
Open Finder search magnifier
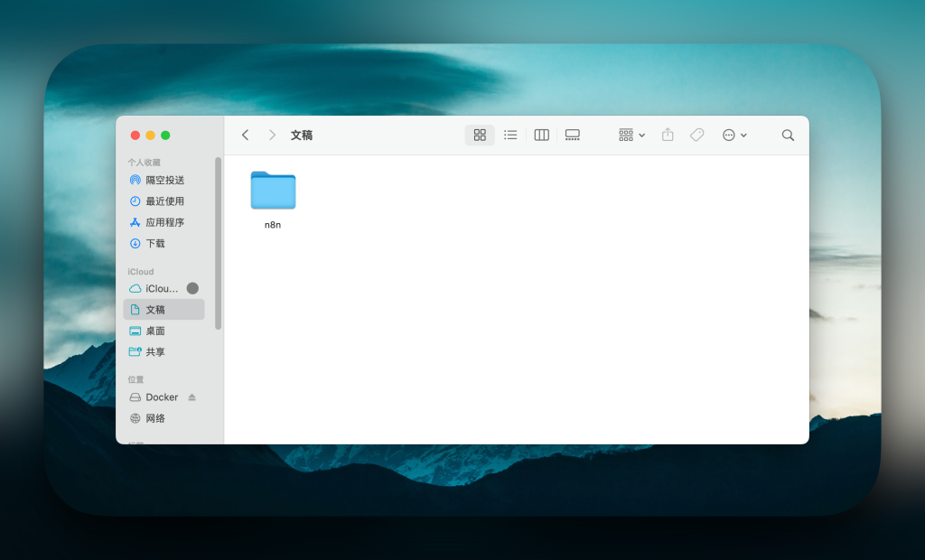(x=788, y=135)
